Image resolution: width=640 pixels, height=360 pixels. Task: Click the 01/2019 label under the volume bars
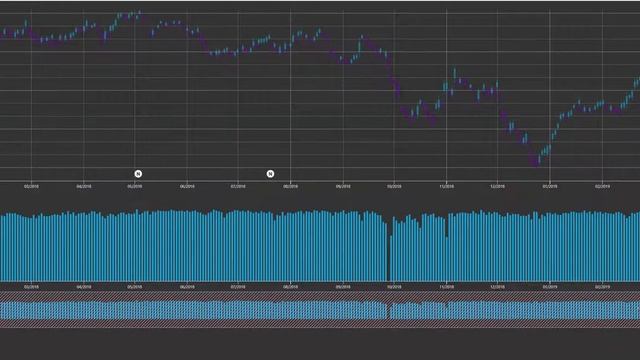(550, 287)
